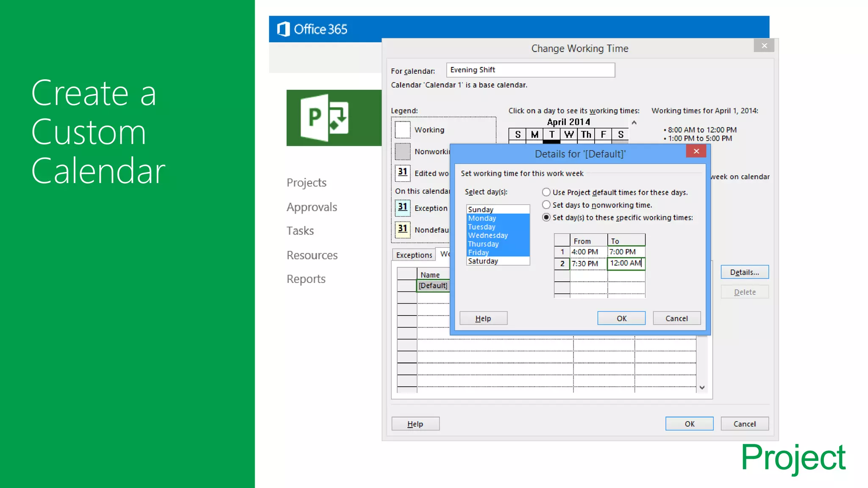
Task: Click the Nonworking gray legend swatch
Action: click(x=403, y=151)
